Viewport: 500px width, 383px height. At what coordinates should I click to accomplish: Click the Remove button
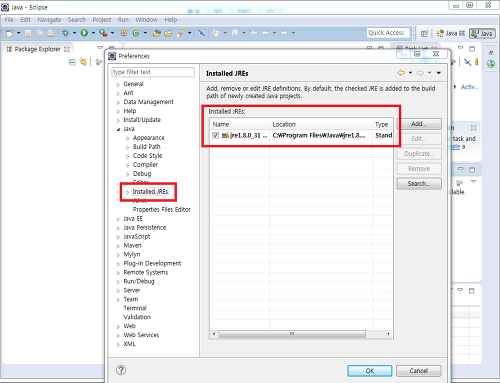[x=419, y=169]
